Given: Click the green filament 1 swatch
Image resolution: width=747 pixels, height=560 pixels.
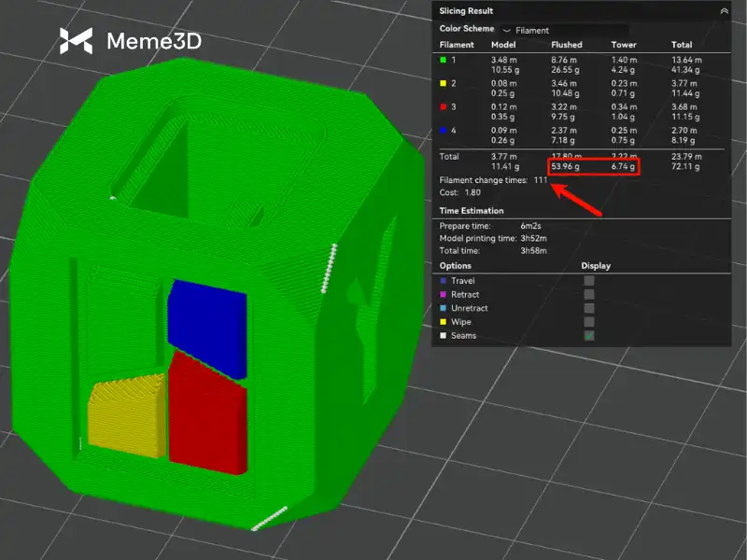Looking at the screenshot, I should (444, 60).
